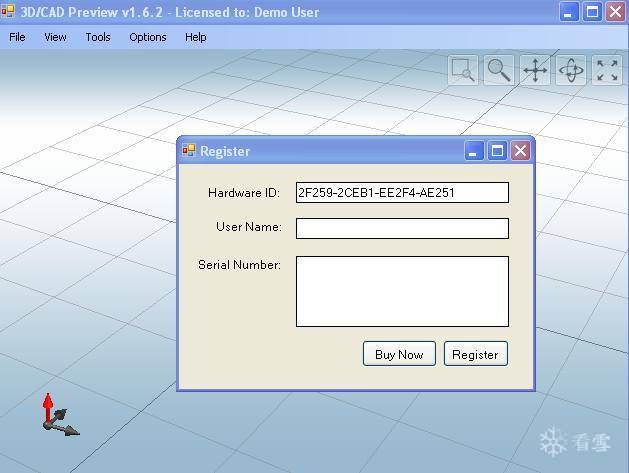Click the Register dialog title icon

tap(189, 150)
